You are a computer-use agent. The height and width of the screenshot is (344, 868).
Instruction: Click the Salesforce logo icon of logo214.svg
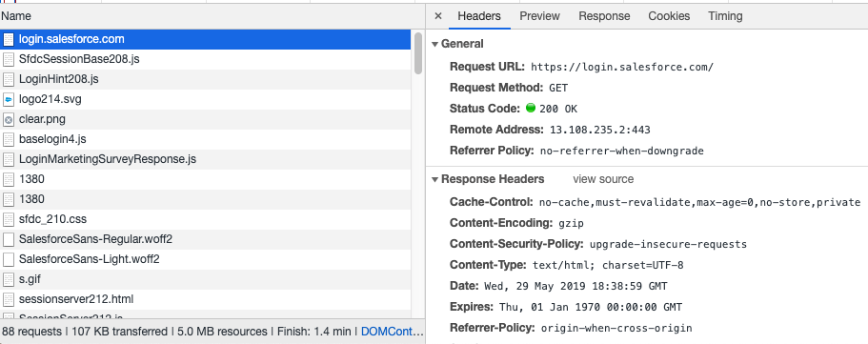[x=9, y=99]
